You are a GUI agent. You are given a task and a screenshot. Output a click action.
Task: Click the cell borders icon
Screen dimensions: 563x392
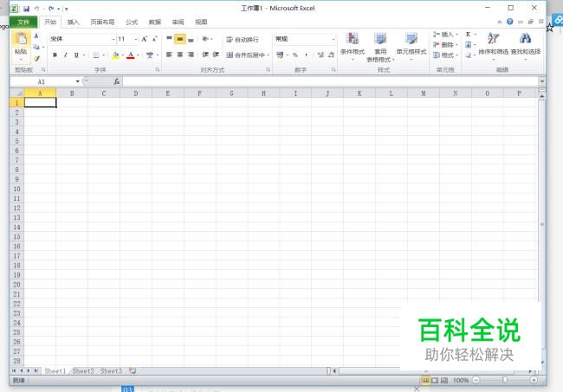(96, 55)
